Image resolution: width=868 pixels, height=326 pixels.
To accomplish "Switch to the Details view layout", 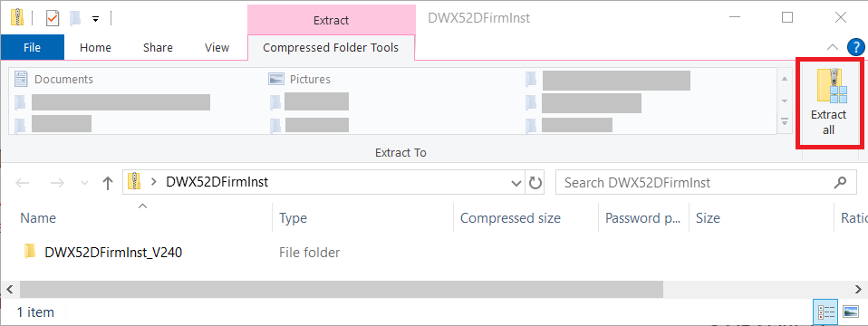I will tap(826, 312).
